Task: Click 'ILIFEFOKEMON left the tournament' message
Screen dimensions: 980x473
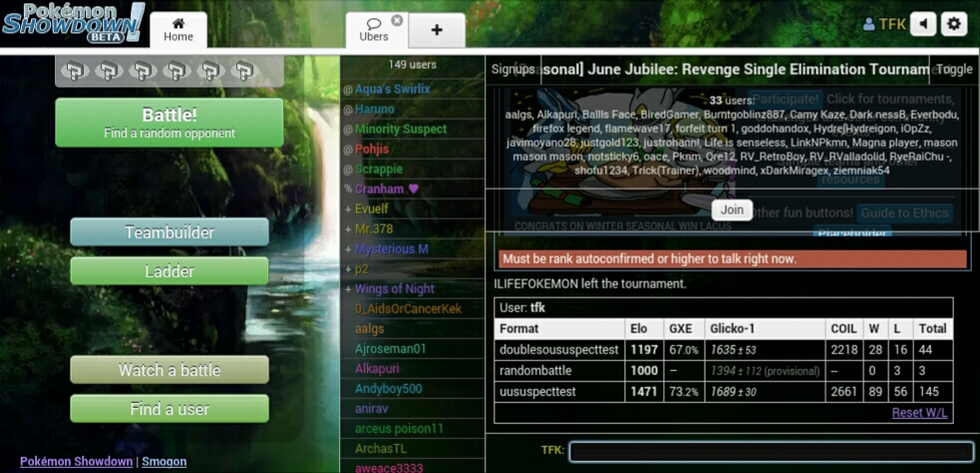Action: 589,284
